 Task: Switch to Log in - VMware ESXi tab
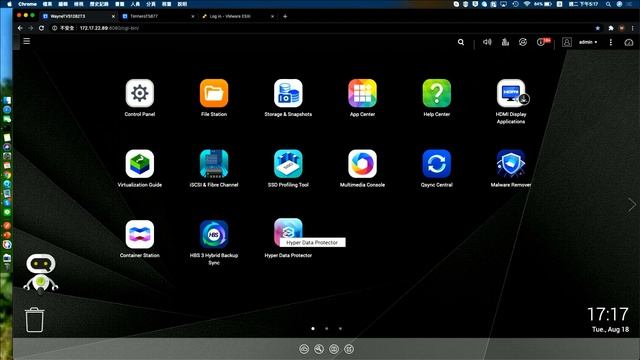click(x=237, y=16)
